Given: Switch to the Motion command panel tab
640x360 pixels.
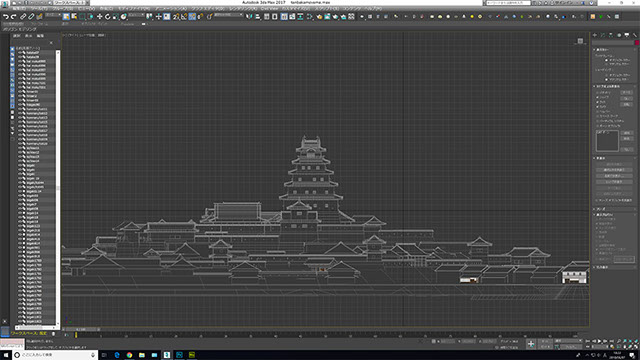Looking at the screenshot, I should tap(619, 36).
